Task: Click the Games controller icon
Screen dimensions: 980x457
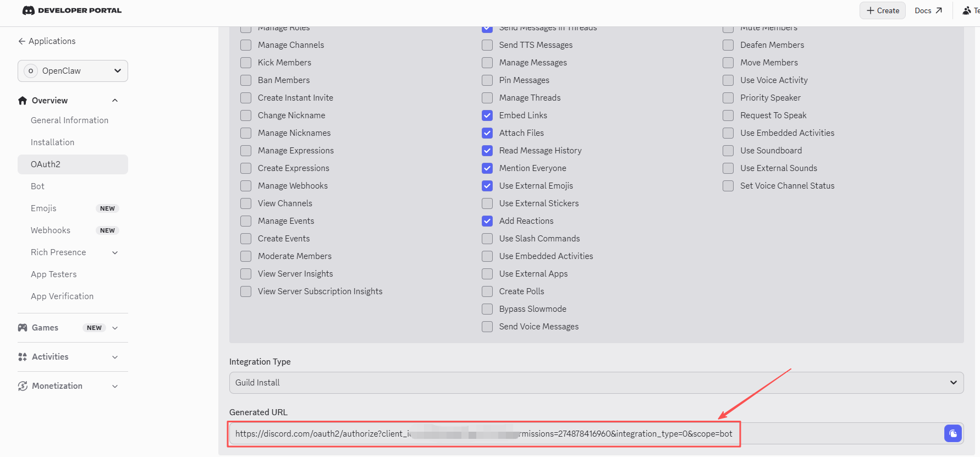Action: pyautogui.click(x=23, y=328)
